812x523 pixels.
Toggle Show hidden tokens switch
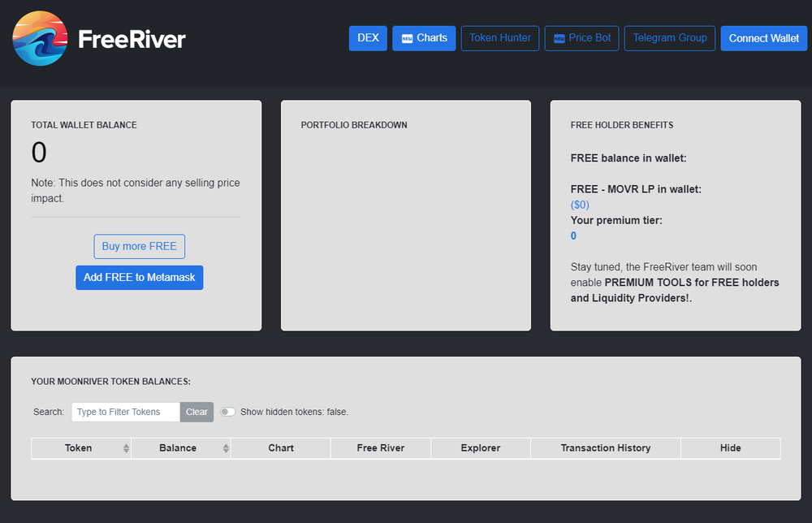(228, 413)
